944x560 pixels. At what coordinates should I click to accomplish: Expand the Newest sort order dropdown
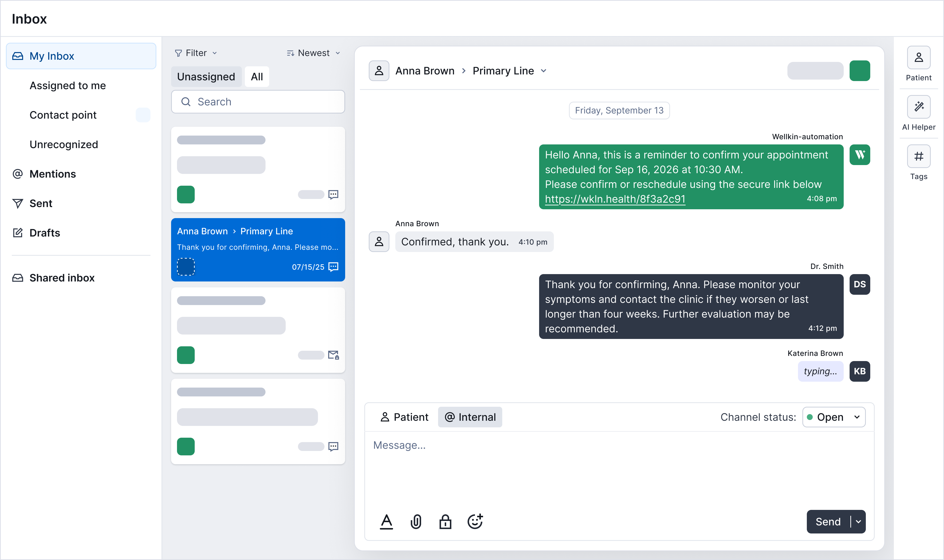pos(313,53)
